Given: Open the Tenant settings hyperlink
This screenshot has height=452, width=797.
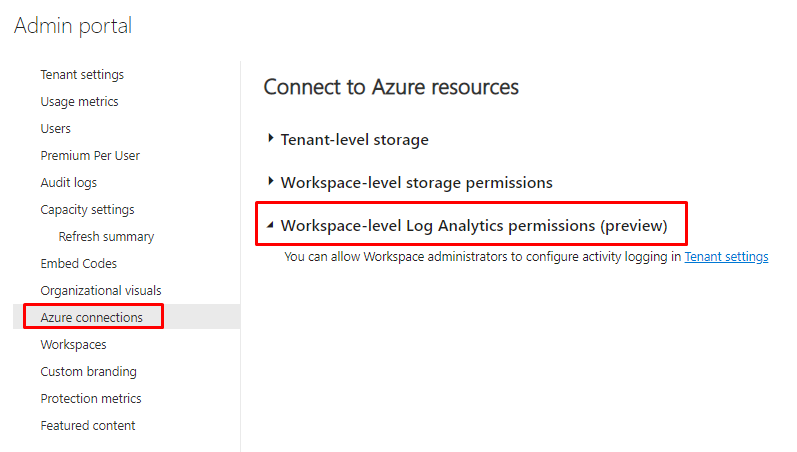Looking at the screenshot, I should [x=726, y=257].
